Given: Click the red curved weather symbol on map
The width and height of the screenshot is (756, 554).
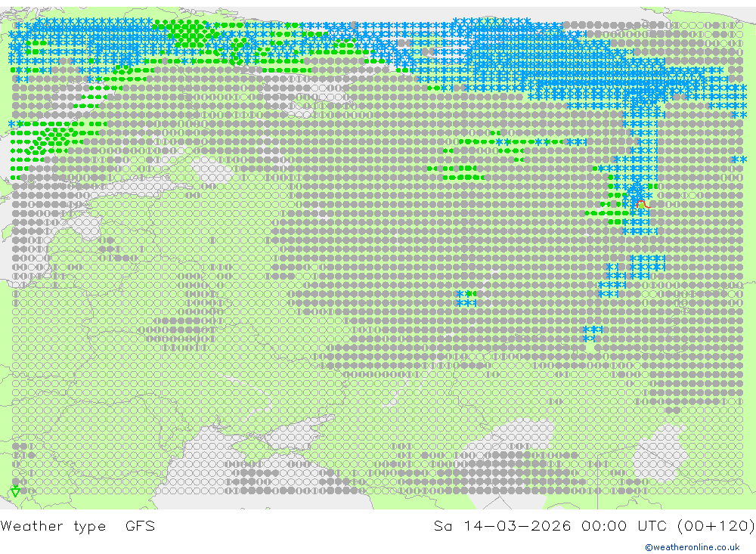Looking at the screenshot, I should [x=643, y=205].
